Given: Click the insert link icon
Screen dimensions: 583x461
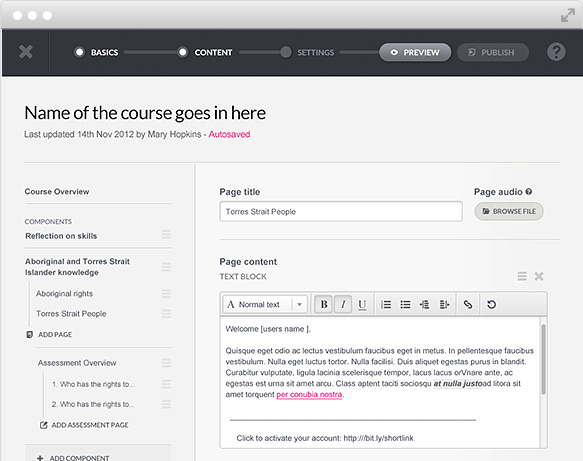Looking at the screenshot, I should (468, 305).
